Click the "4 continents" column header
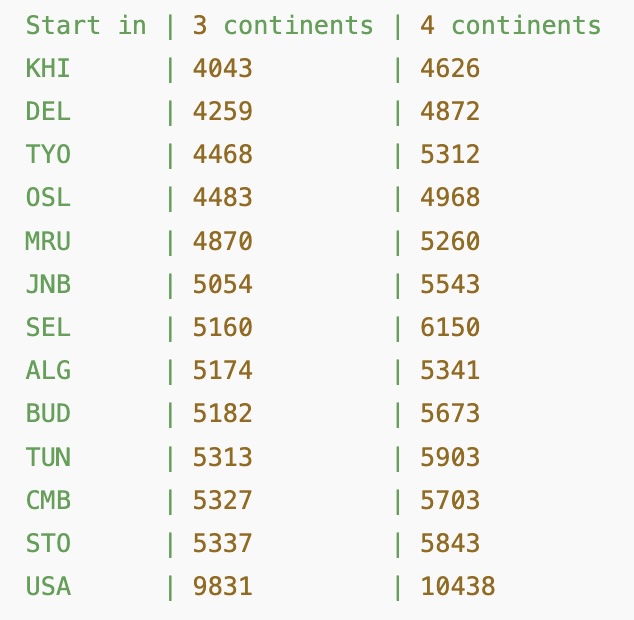Viewport: 634px width, 620px height. (511, 26)
